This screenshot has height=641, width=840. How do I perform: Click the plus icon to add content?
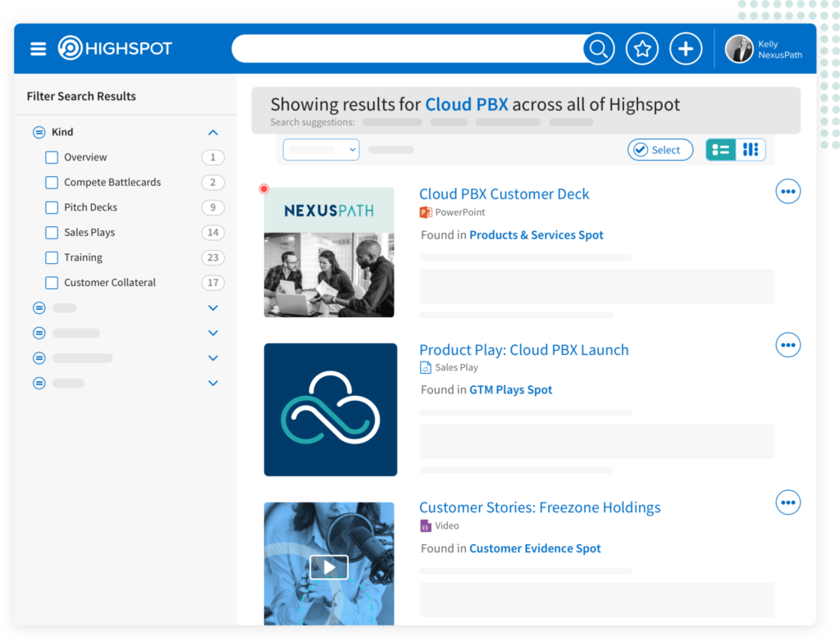pyautogui.click(x=686, y=49)
